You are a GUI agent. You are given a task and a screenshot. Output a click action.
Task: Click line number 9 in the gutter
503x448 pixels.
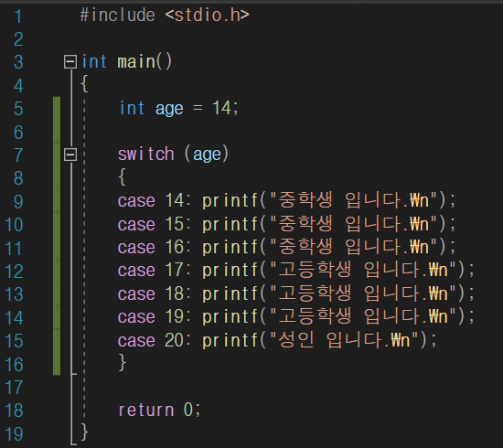point(18,202)
